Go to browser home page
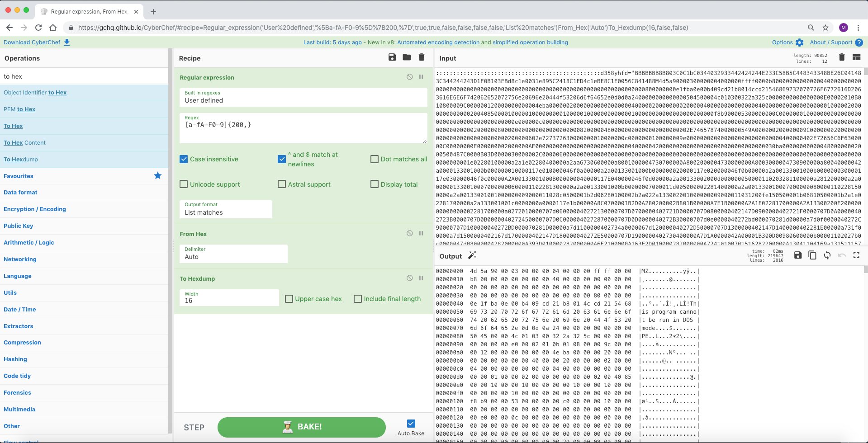 53,28
